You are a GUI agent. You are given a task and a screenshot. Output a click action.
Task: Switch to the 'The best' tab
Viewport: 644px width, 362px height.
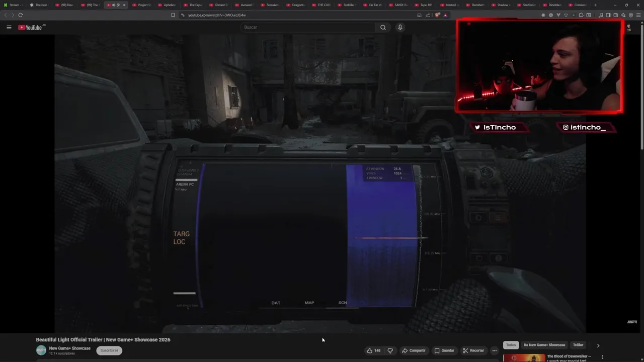[40, 5]
